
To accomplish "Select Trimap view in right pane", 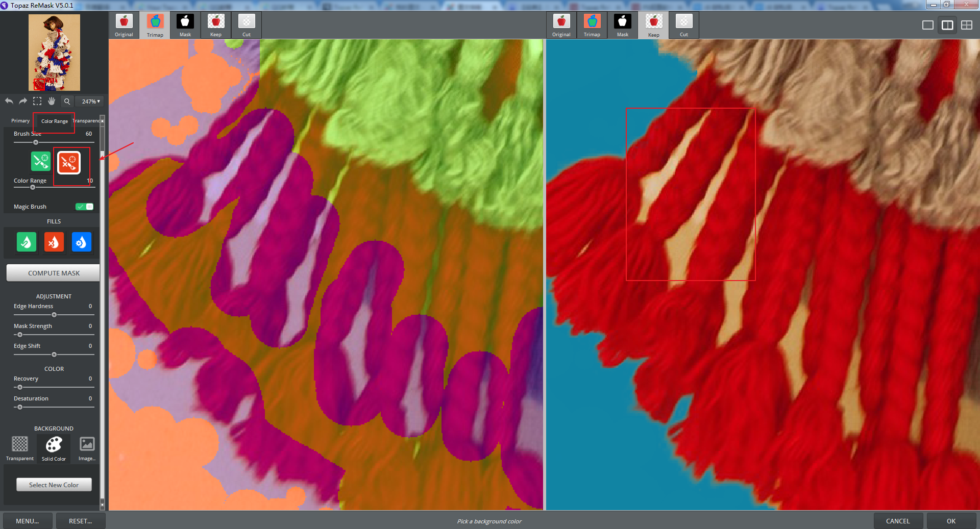I will click(592, 25).
